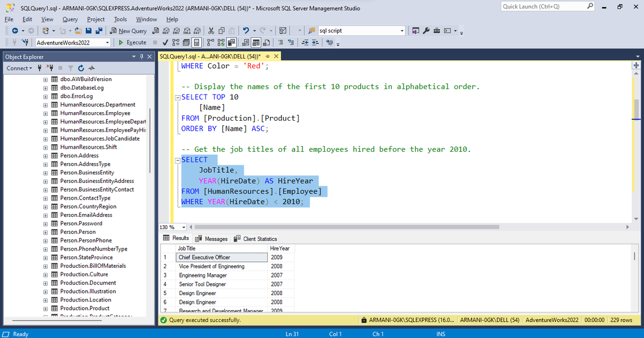
Task: Open the Window menu
Action: pyautogui.click(x=147, y=19)
